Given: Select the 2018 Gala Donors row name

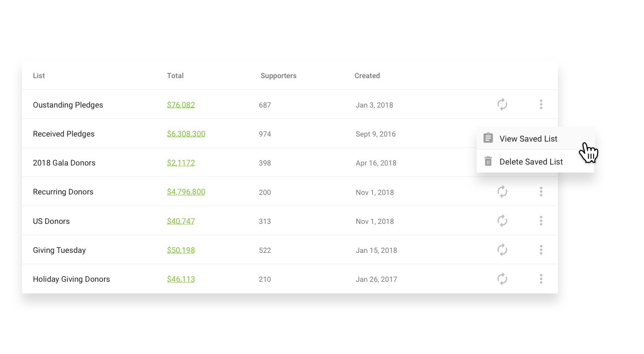Looking at the screenshot, I should click(x=64, y=163).
